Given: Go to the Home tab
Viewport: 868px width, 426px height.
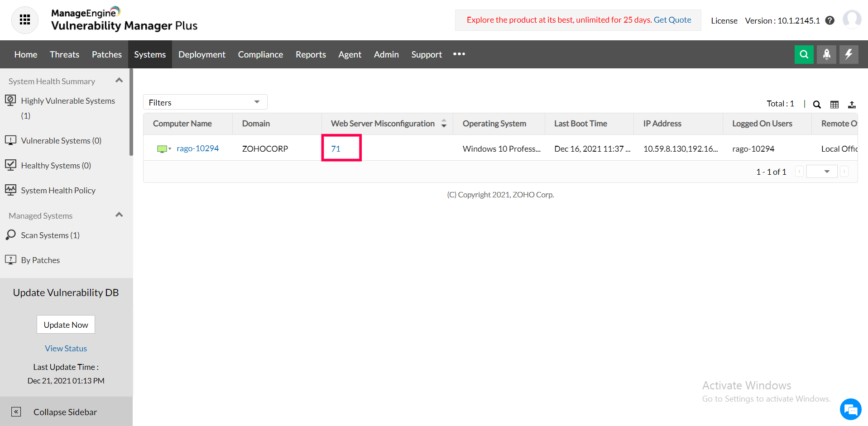Looking at the screenshot, I should click(x=26, y=54).
